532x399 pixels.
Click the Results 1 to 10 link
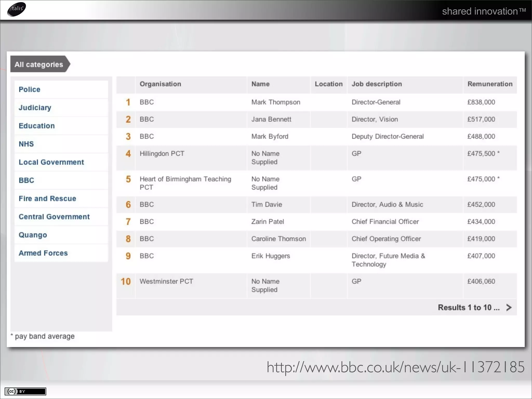coord(468,308)
